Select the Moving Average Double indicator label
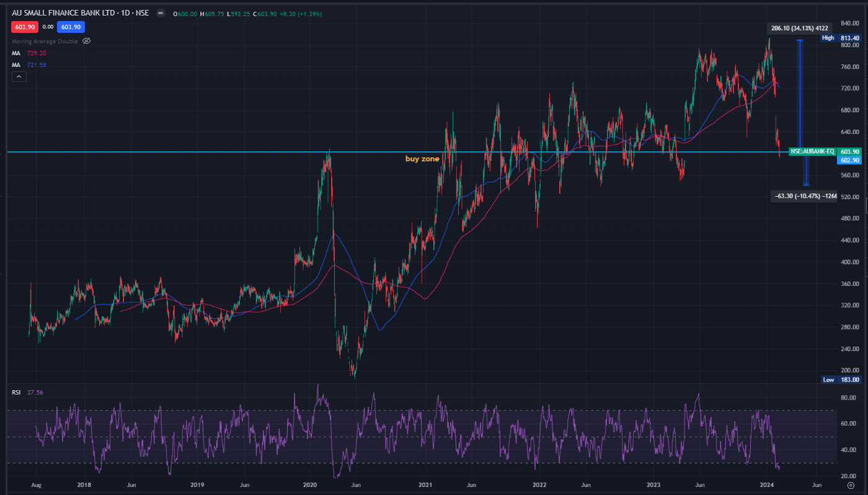The image size is (868, 495). click(x=45, y=41)
